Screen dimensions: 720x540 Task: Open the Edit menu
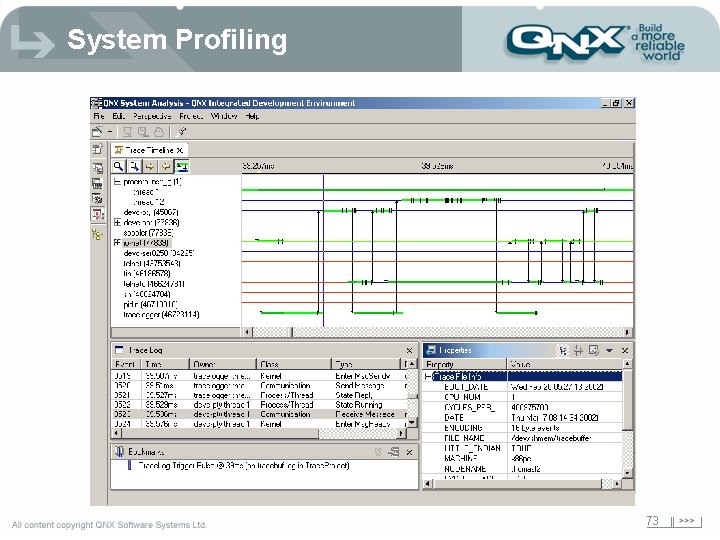point(118,116)
